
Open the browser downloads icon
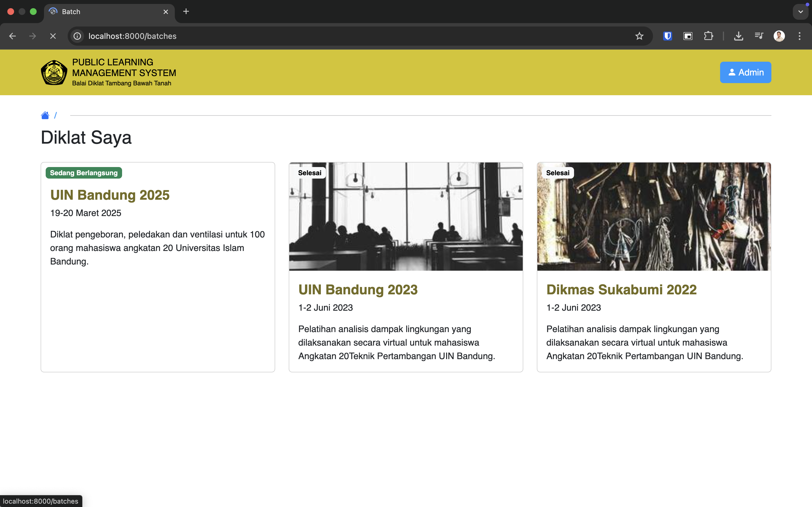[738, 36]
